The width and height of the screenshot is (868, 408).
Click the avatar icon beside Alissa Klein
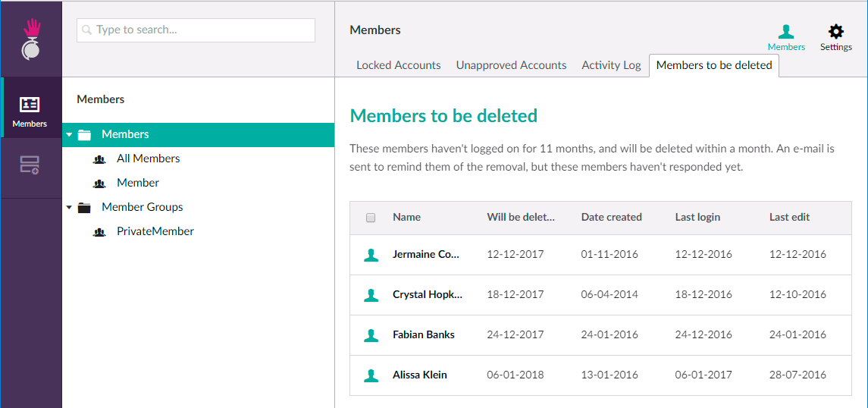point(371,375)
